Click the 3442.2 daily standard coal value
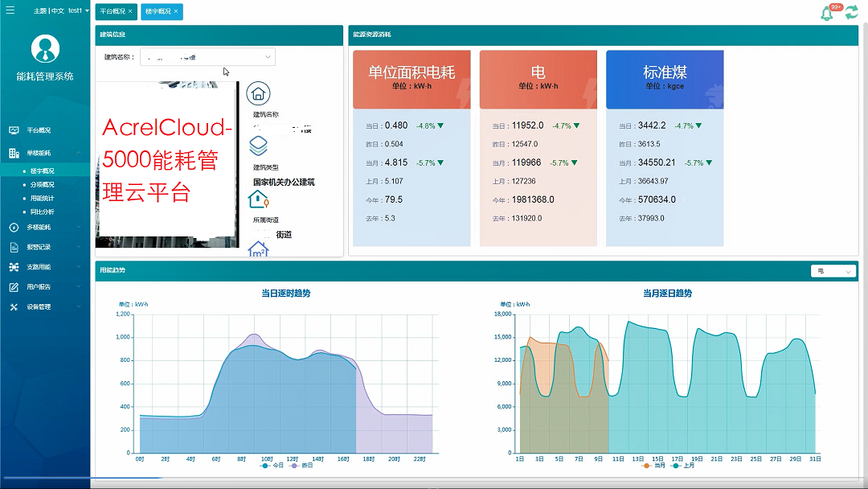The image size is (868, 489). coord(652,125)
